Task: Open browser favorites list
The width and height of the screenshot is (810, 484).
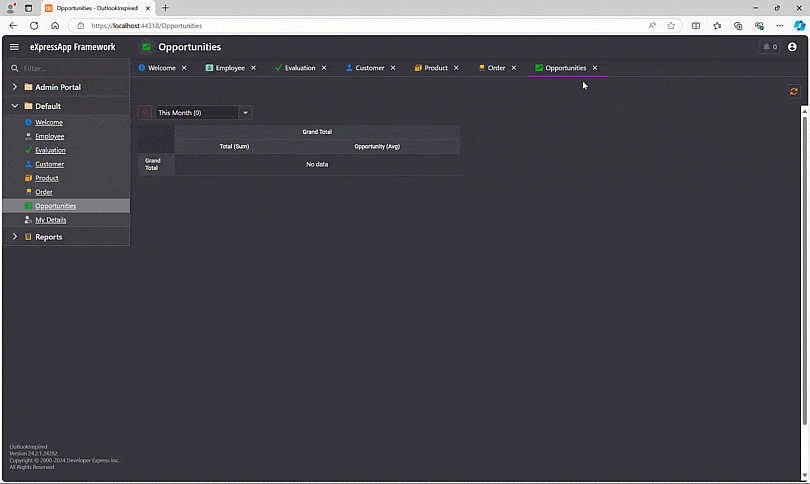Action: click(x=717, y=25)
